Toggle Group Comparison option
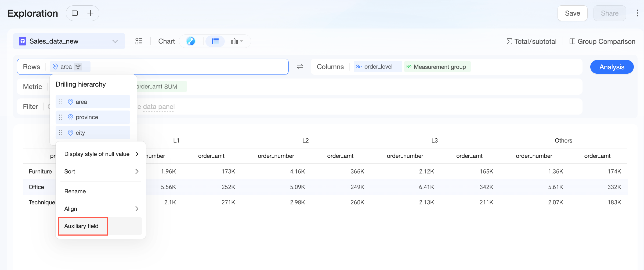This screenshot has height=270, width=644. (x=602, y=41)
